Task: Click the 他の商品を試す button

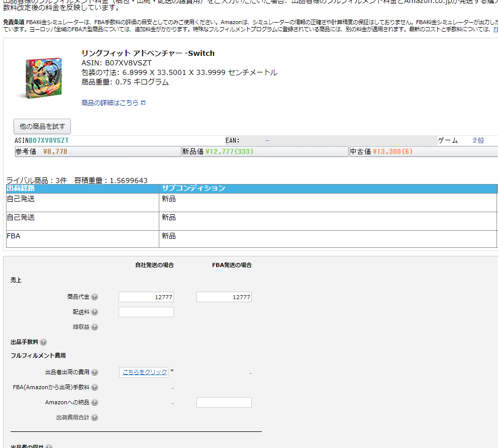Action: click(42, 127)
